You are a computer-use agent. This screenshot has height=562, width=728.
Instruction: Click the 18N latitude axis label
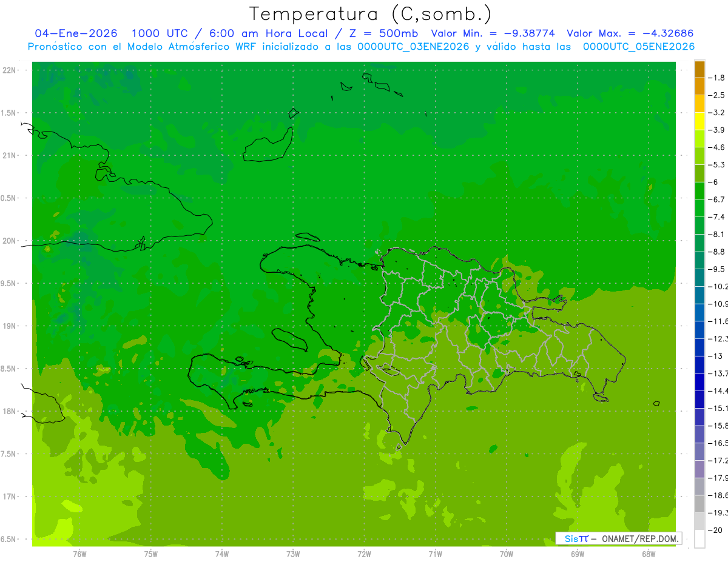pyautogui.click(x=9, y=411)
